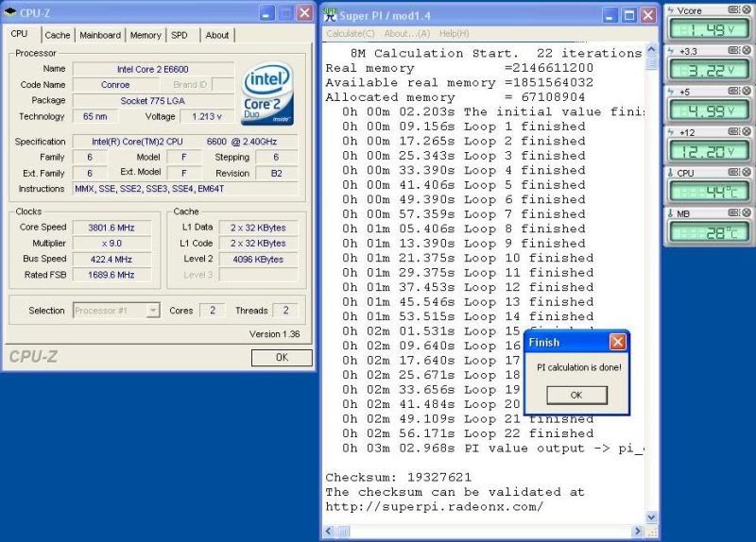Viewport: 756px width, 542px height.
Task: Click scroll down arrow in Super PI
Action: point(651,517)
